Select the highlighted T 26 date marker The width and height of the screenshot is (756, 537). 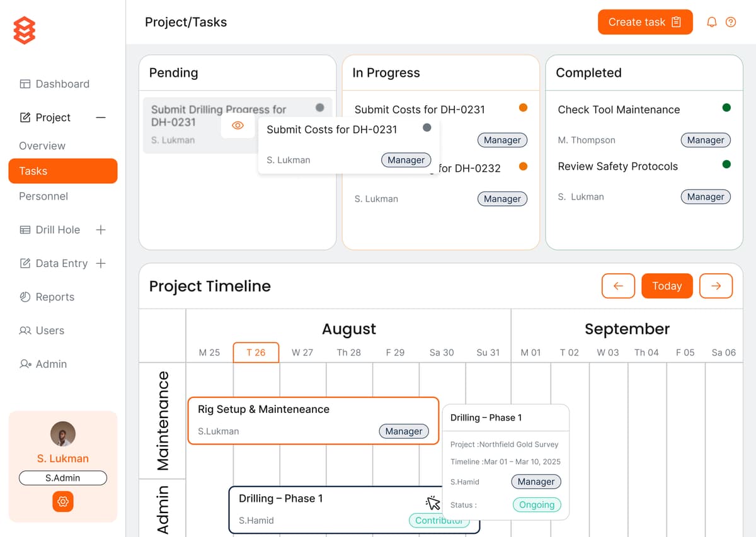pos(256,353)
